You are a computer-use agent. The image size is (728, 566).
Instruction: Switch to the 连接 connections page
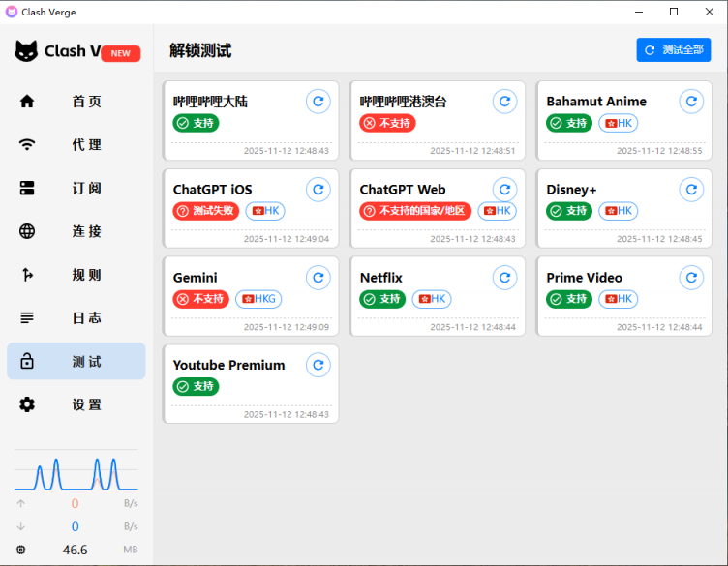76,231
